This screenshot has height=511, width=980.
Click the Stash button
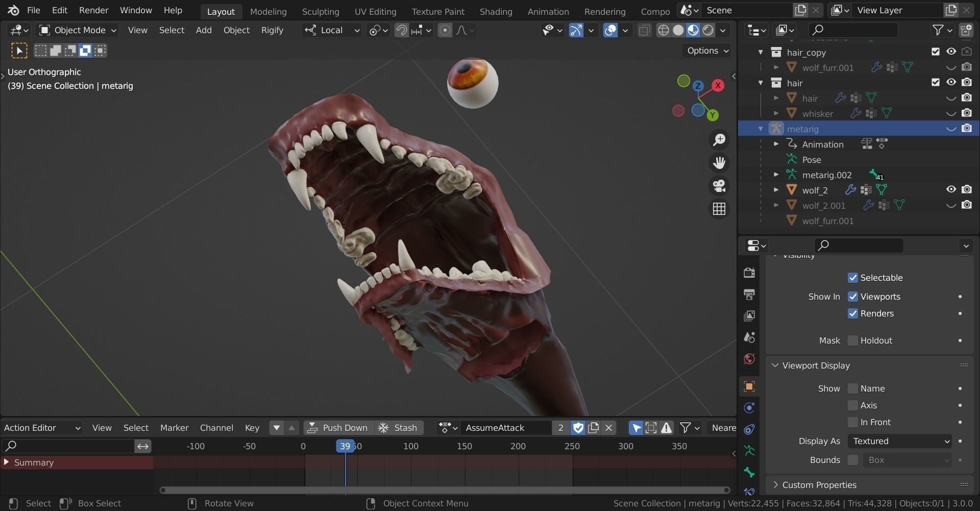pyautogui.click(x=399, y=428)
